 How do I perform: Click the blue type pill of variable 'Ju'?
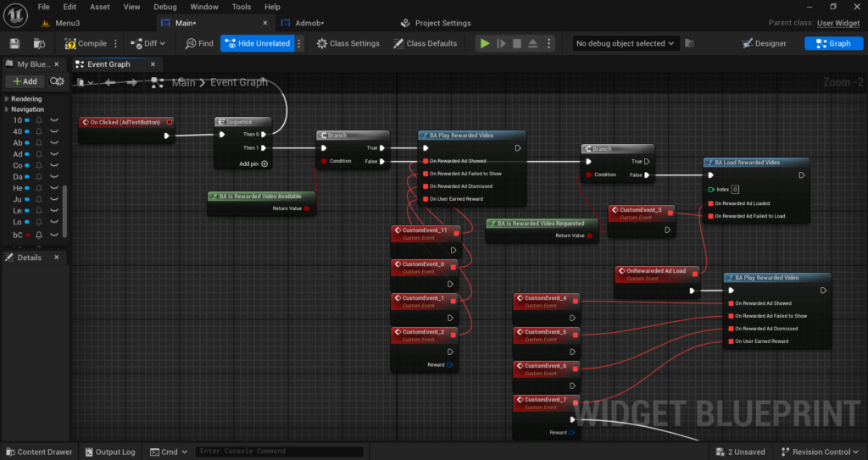tap(26, 199)
